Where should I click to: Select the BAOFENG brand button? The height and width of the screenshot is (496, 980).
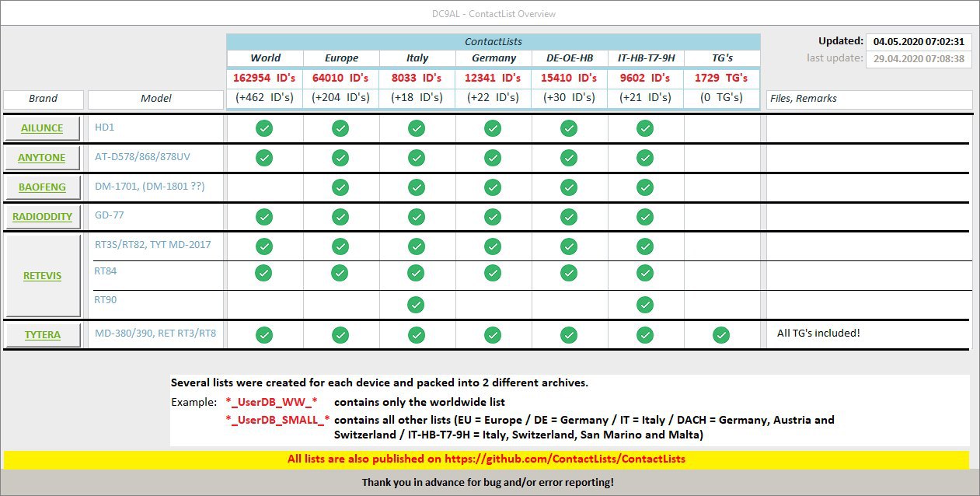coord(43,187)
